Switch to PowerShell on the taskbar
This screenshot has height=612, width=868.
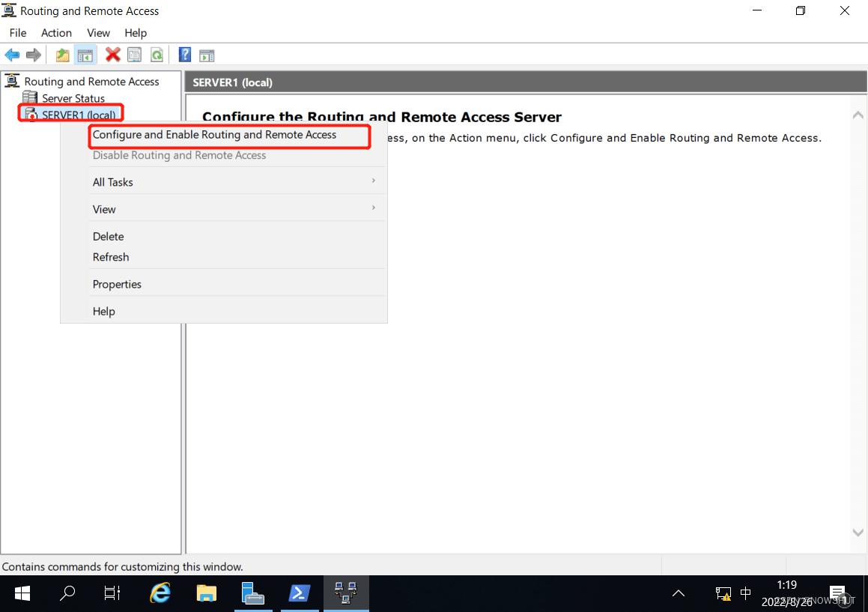point(300,593)
